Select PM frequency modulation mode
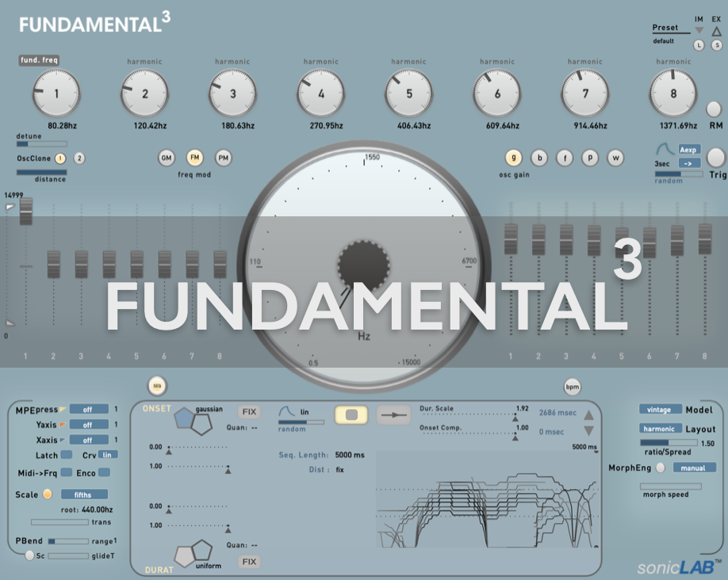The image size is (728, 580). click(224, 158)
